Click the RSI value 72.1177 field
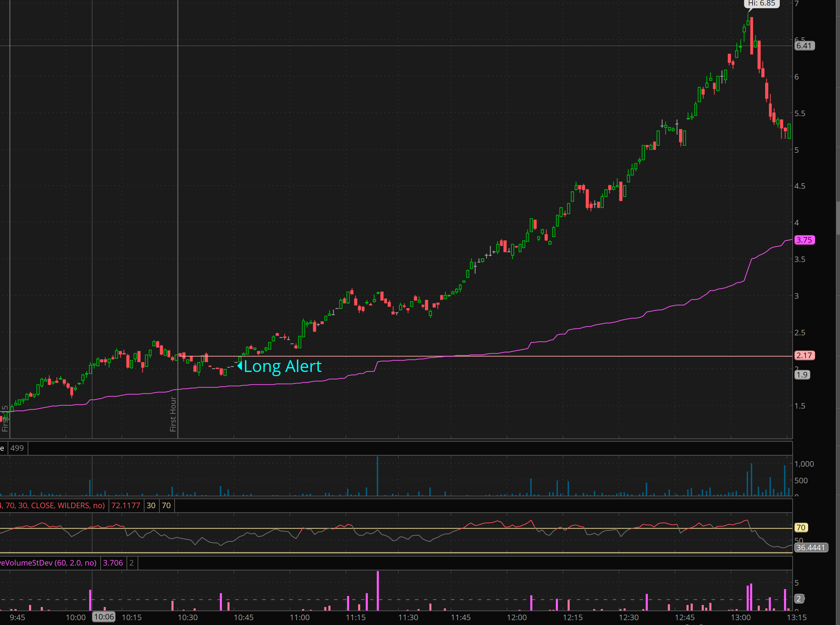 tap(125, 505)
